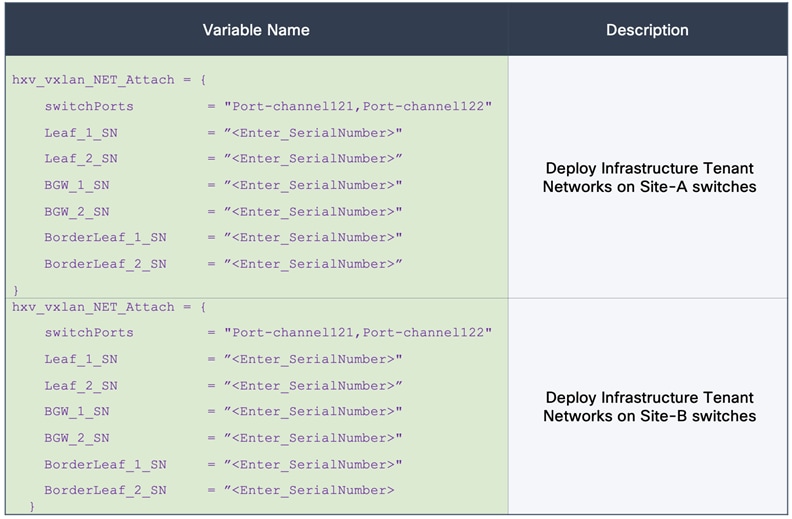
Task: Select Leaf_2_SN variable in Site-B row
Action: (81, 386)
